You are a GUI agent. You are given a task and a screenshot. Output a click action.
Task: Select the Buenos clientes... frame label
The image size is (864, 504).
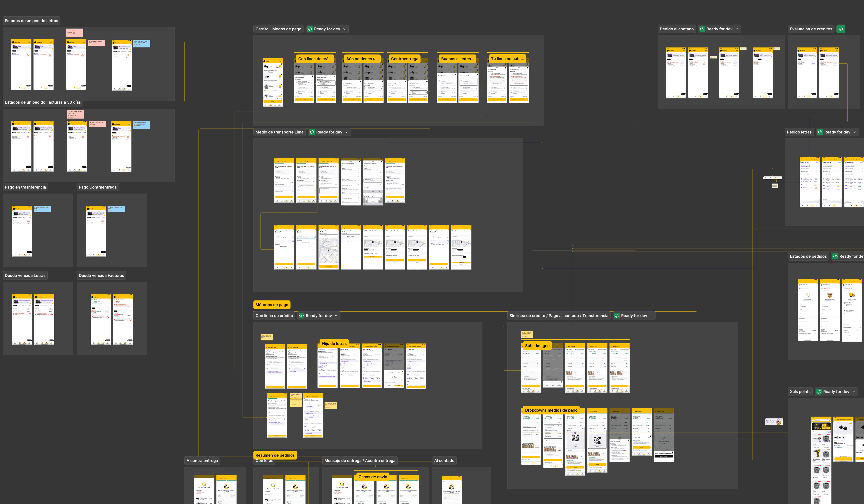tap(457, 59)
